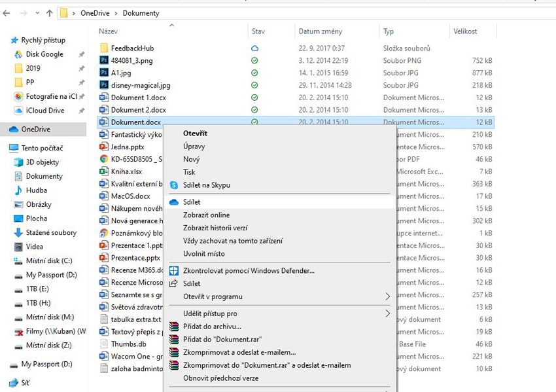Select the Disk Google icon in sidebar
Image resolution: width=556 pixels, height=392 pixels.
click(x=18, y=54)
